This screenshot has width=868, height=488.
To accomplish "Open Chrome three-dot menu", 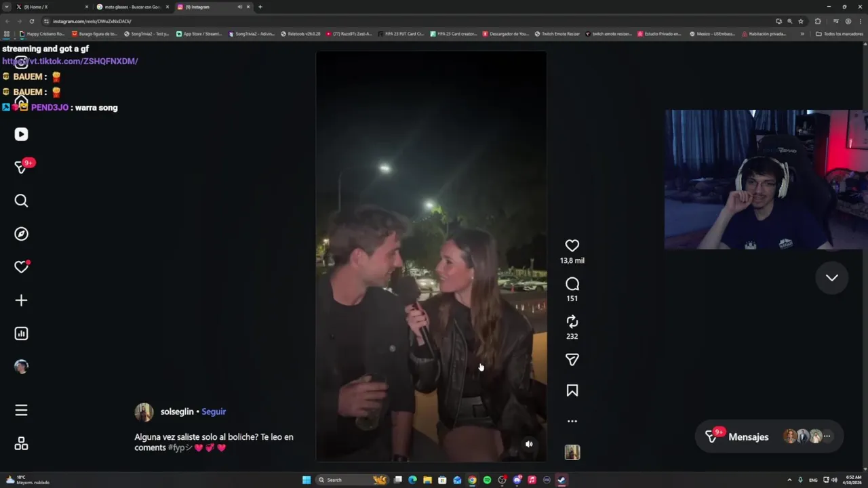I will (x=861, y=21).
